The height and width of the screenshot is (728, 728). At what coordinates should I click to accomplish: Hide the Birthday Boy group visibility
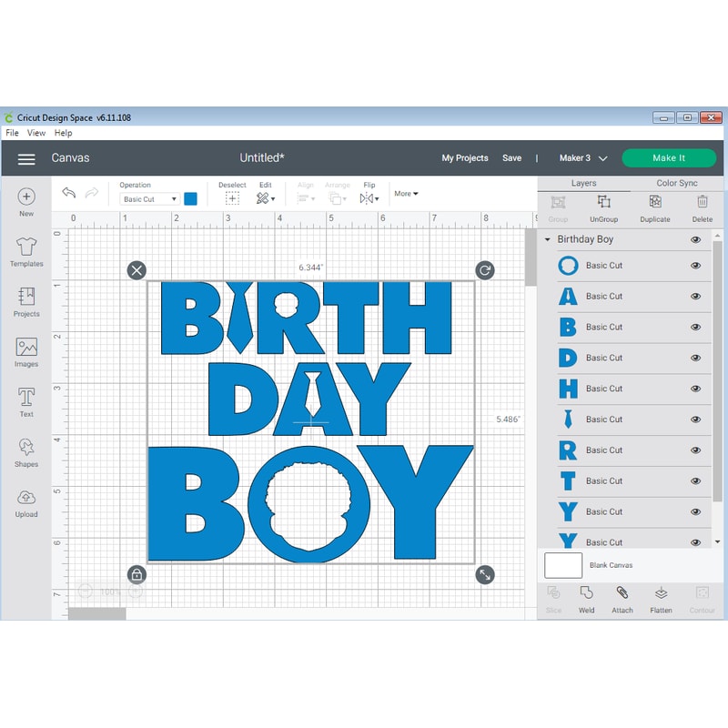tap(695, 239)
